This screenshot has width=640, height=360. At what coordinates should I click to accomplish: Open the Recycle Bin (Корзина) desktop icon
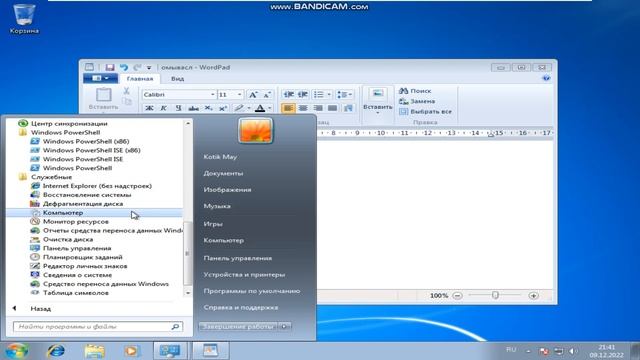(x=24, y=19)
